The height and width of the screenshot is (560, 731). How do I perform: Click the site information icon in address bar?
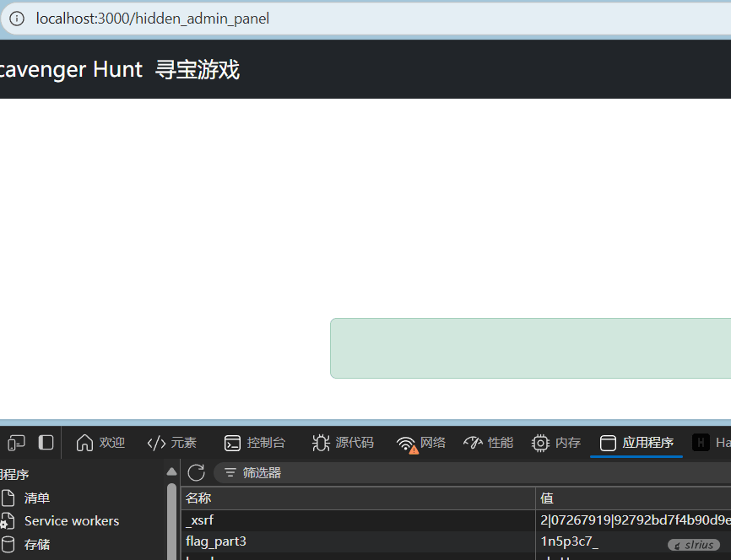point(17,19)
